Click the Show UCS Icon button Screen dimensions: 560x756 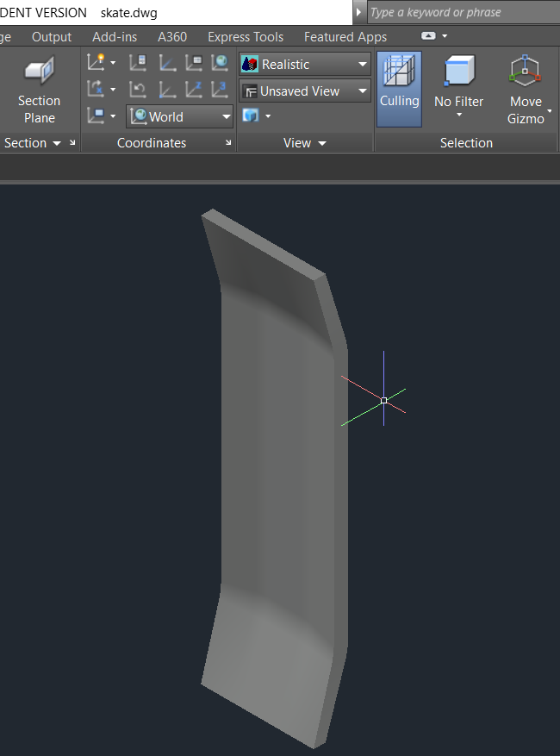click(96, 63)
